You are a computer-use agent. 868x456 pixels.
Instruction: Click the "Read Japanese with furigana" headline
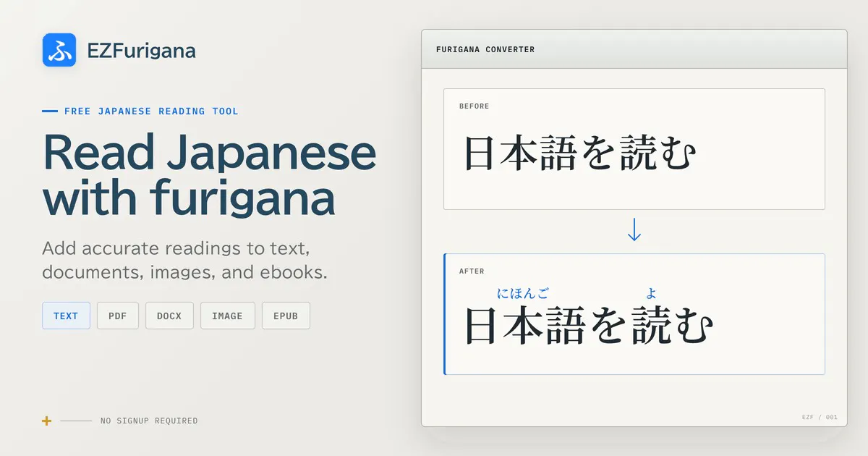pyautogui.click(x=210, y=174)
